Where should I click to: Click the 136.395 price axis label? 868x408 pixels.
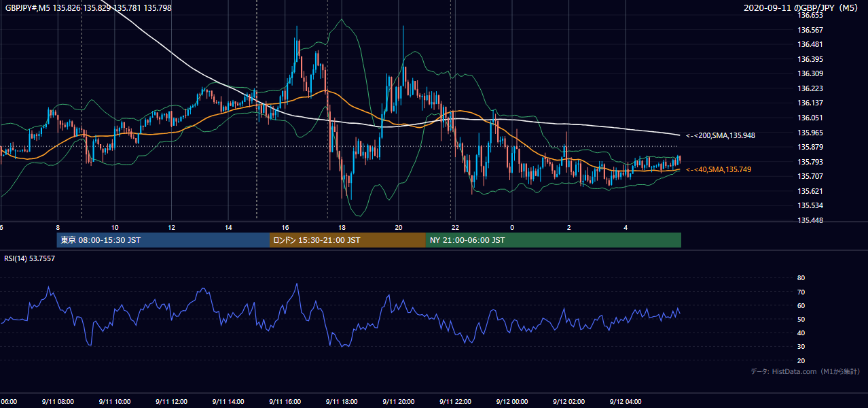pyautogui.click(x=810, y=59)
